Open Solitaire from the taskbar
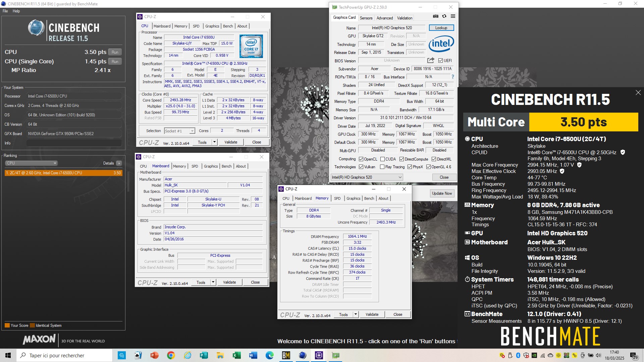Image resolution: width=644 pixels, height=362 pixels. click(x=138, y=355)
